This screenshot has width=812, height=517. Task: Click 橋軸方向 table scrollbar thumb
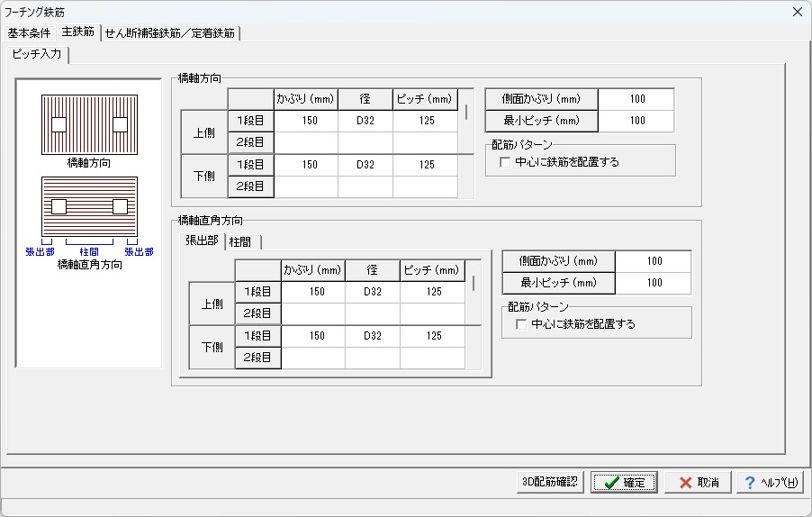click(466, 112)
